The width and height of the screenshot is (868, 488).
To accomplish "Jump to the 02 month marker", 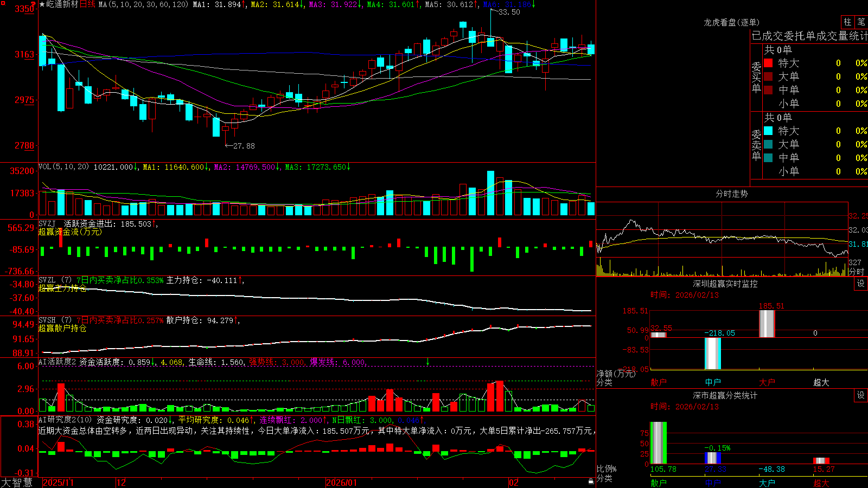I will click(514, 483).
